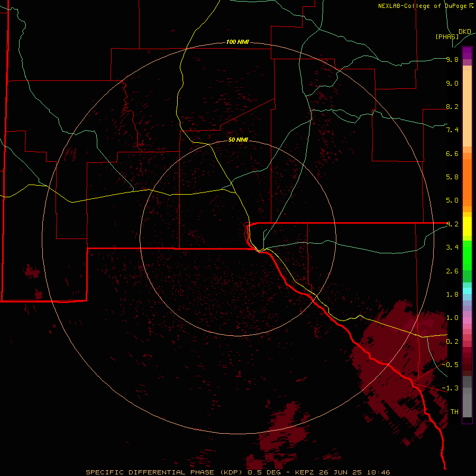Viewport: 476px width, 476px height.
Task: Click the 50 NMI range ring label
Action: pos(238,140)
